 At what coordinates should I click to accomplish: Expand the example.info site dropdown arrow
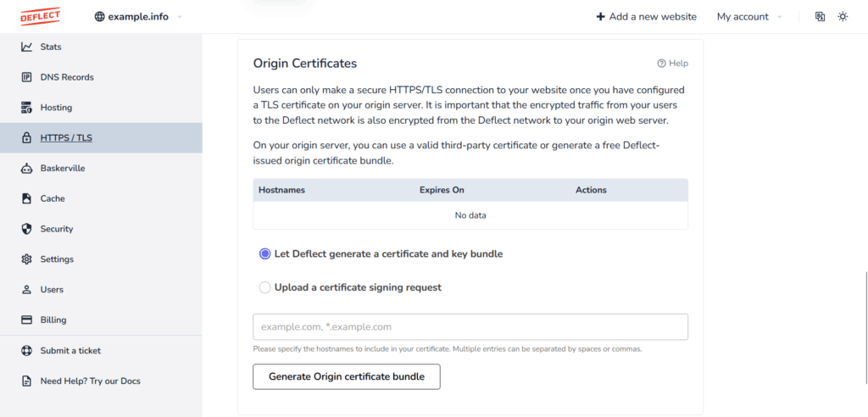pos(180,17)
